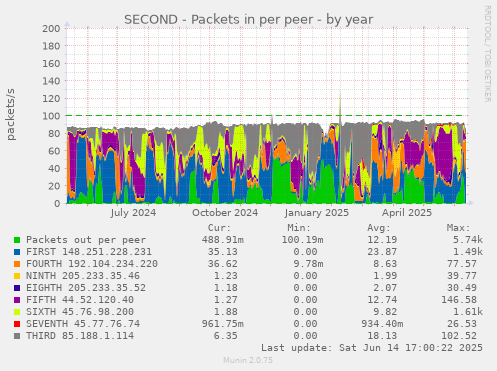Click the green Packets out per peer swatch
This screenshot has height=371, width=497.
17,240
